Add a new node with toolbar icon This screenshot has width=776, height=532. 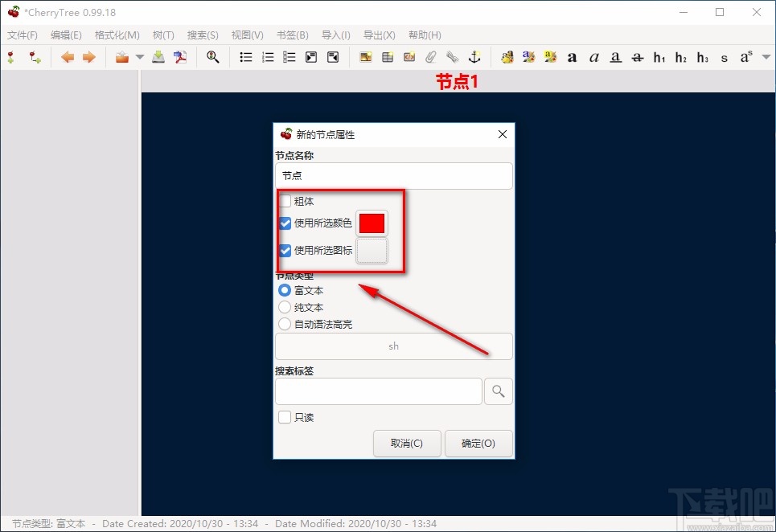click(x=11, y=57)
